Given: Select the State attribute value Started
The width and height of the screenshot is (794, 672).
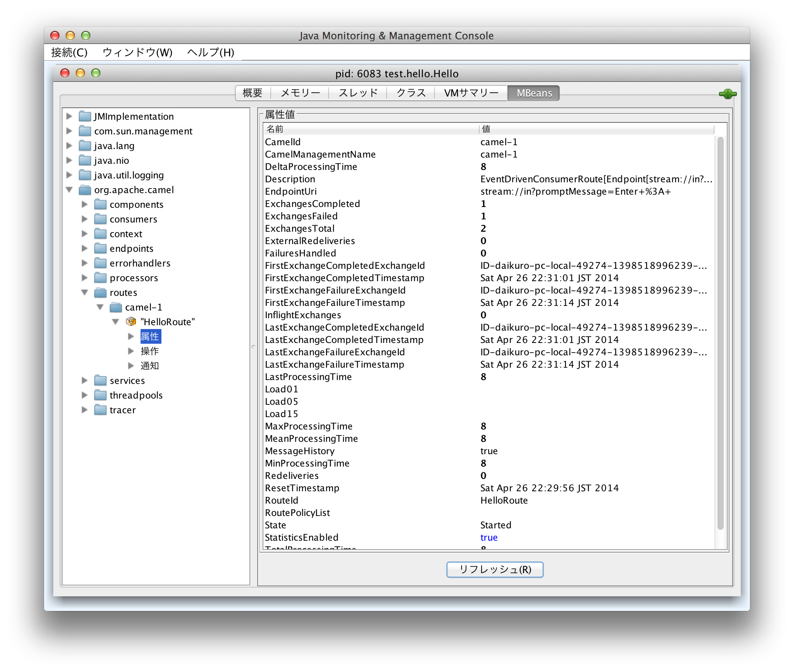Looking at the screenshot, I should click(496, 525).
